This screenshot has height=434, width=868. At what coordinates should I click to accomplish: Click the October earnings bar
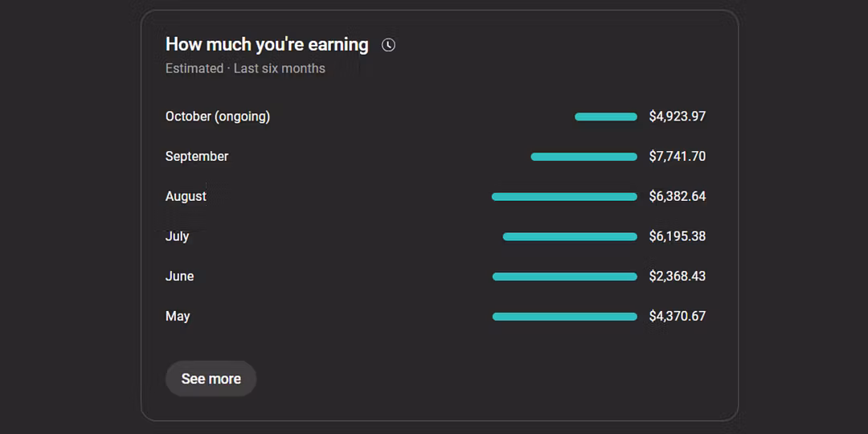pos(606,117)
